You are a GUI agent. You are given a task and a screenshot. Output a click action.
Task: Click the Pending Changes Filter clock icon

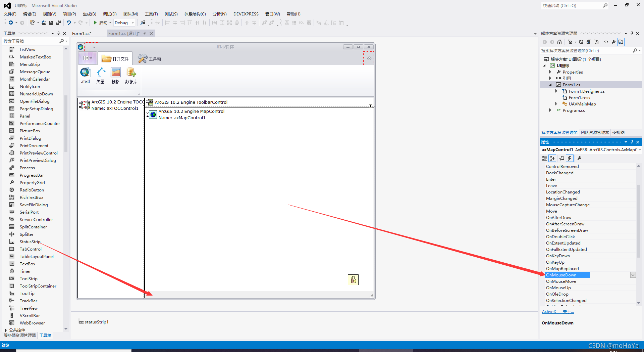(x=570, y=42)
